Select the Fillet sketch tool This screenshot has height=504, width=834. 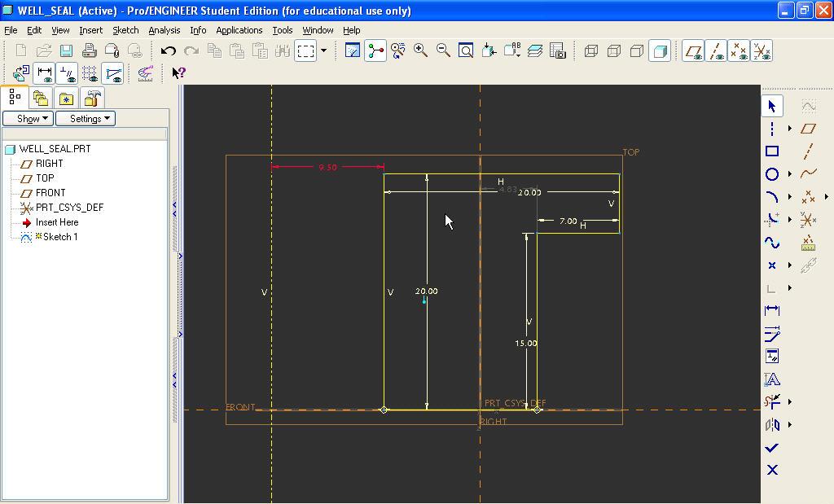772,219
